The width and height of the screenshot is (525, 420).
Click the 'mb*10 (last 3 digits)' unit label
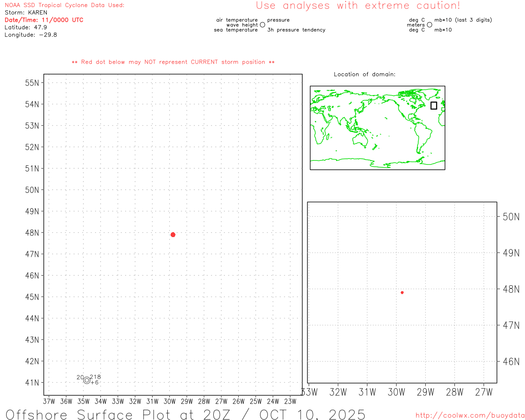(463, 20)
